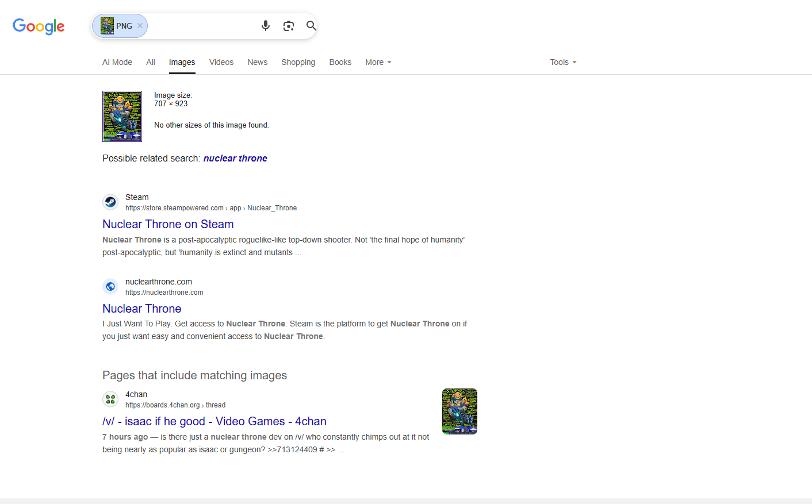
Task: Click the PNG image thumbnail in search box
Action: [107, 26]
